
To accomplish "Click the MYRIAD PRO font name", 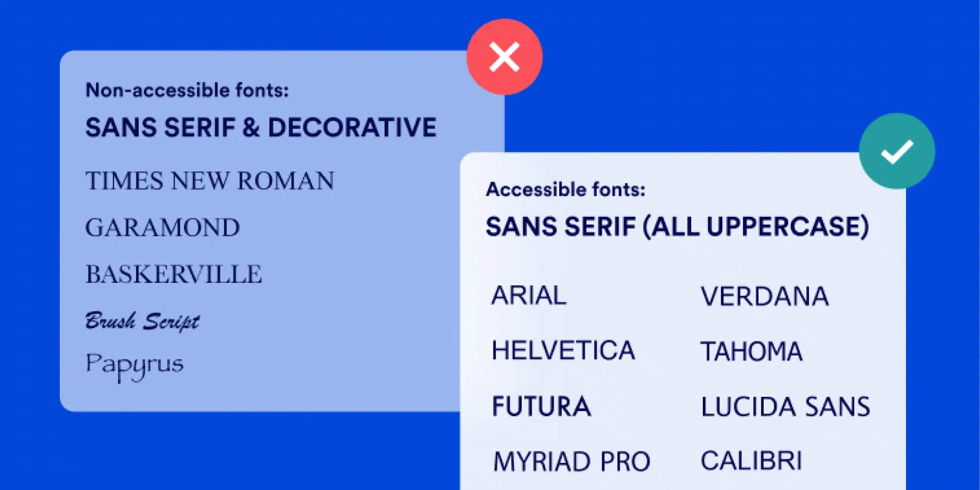I will (x=572, y=461).
